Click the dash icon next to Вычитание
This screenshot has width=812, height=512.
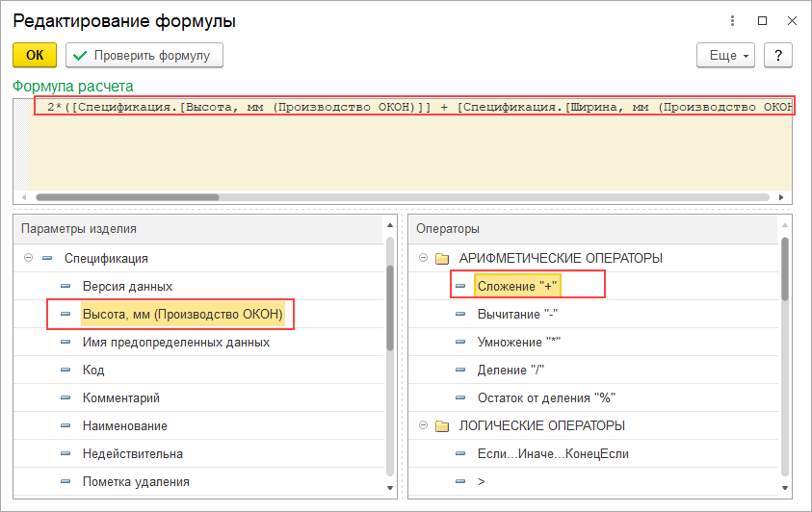click(460, 315)
